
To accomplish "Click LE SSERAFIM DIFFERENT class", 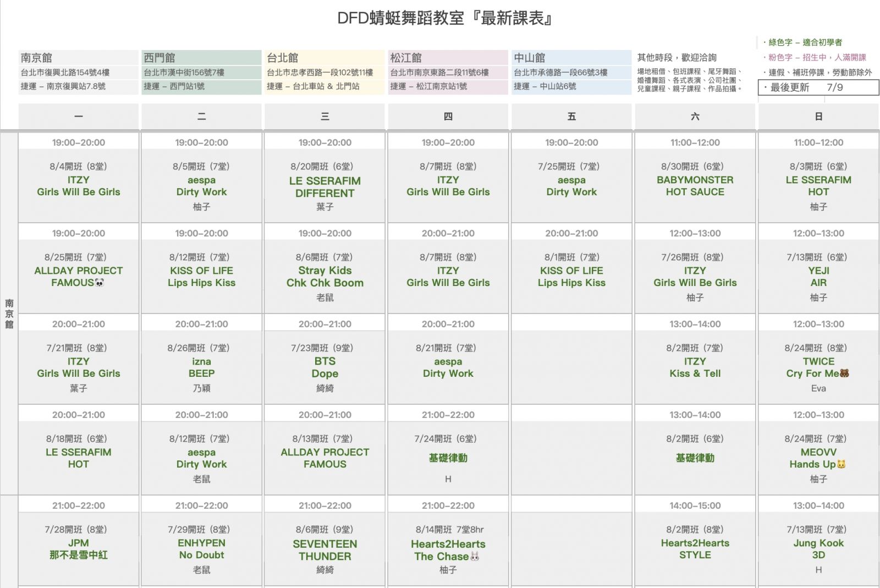I will pyautogui.click(x=325, y=187).
